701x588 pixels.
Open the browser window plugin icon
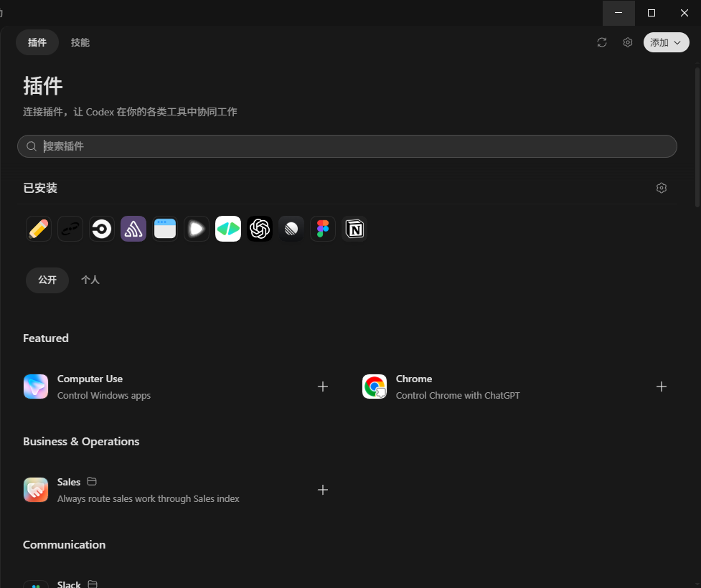coord(165,229)
